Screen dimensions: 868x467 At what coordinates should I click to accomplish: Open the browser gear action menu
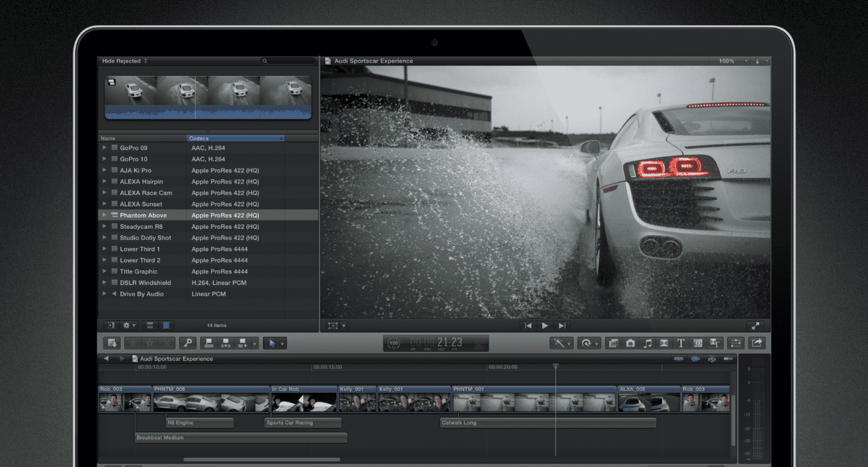pos(129,325)
